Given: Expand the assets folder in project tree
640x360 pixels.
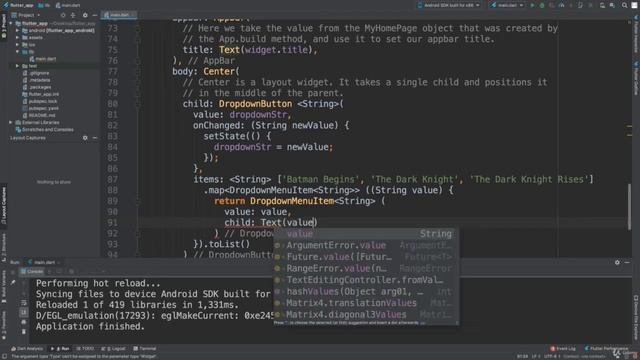Looking at the screenshot, I should [x=18, y=38].
